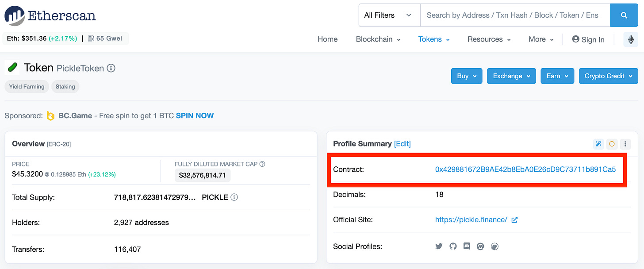
Task: Click the 2,927 addresses holders value
Action: point(142,223)
